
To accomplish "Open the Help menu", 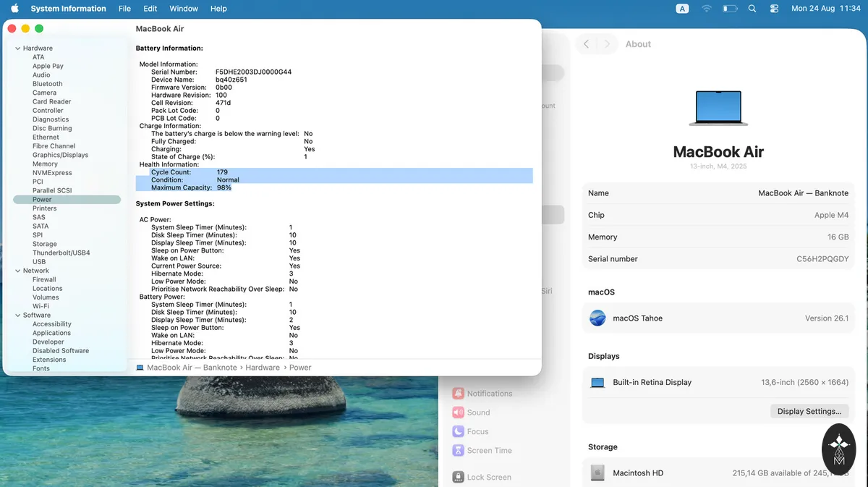I will (x=218, y=9).
